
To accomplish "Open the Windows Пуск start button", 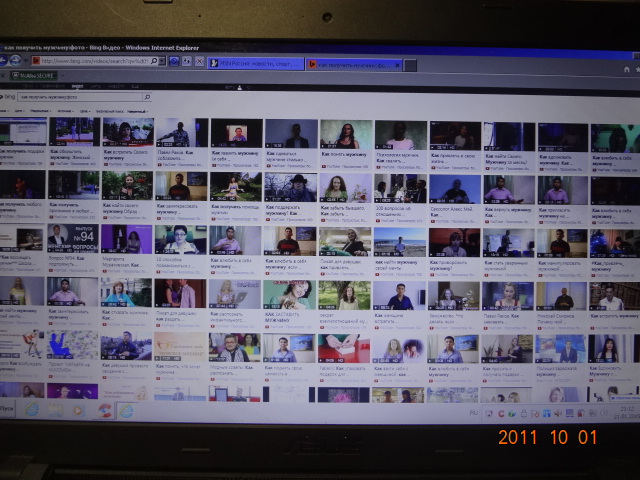I will (x=7, y=408).
